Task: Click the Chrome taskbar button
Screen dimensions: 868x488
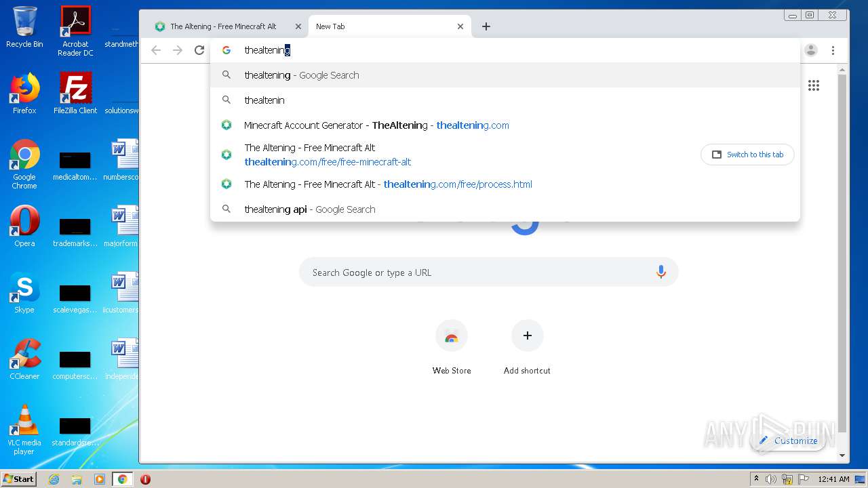Action: 123,479
